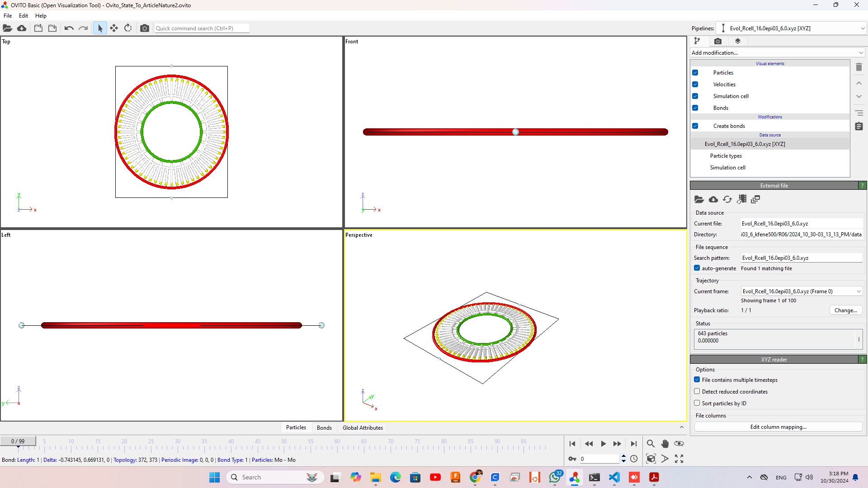Image resolution: width=868 pixels, height=488 pixels.
Task: Play the animation
Action: tap(603, 444)
